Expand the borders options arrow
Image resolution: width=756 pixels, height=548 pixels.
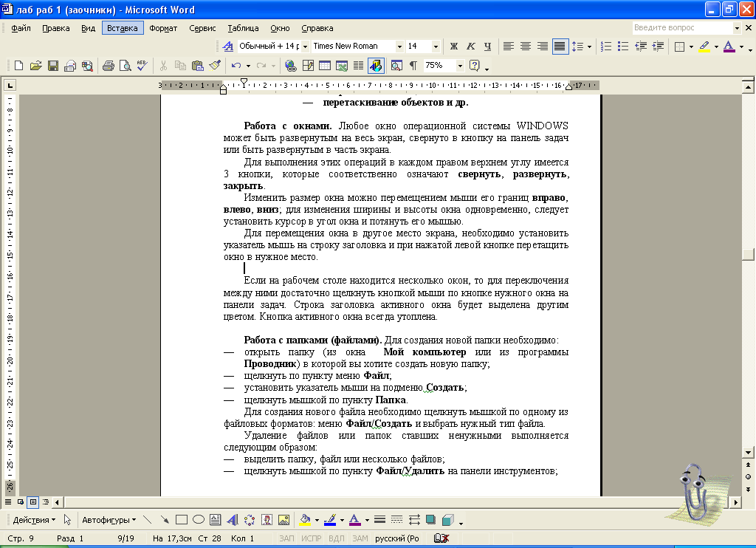pos(691,47)
